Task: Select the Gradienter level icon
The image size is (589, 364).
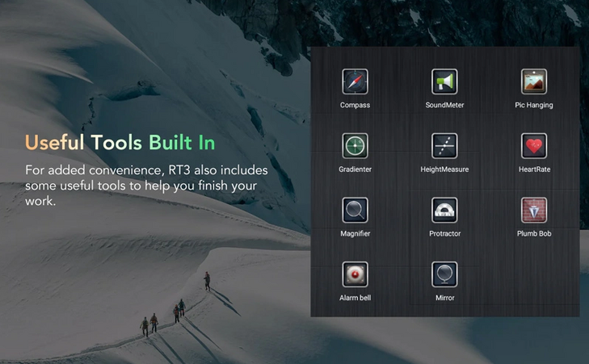Action: [x=355, y=146]
